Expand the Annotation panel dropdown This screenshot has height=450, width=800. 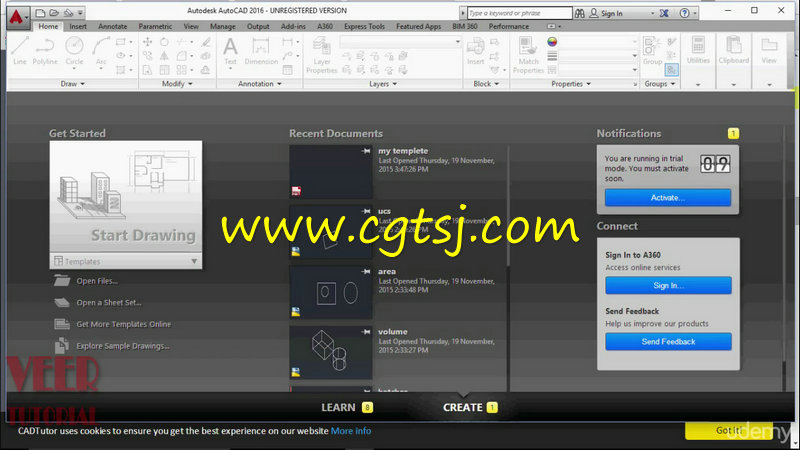point(260,84)
